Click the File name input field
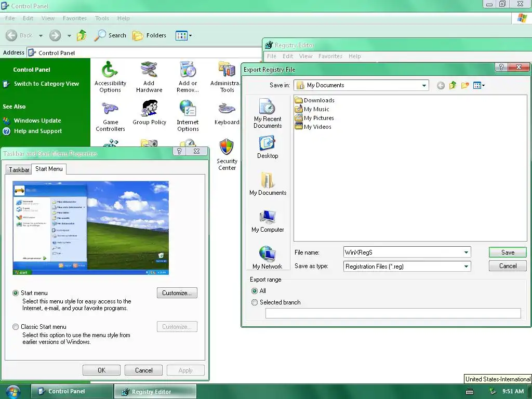The width and height of the screenshot is (532, 399). (403, 252)
